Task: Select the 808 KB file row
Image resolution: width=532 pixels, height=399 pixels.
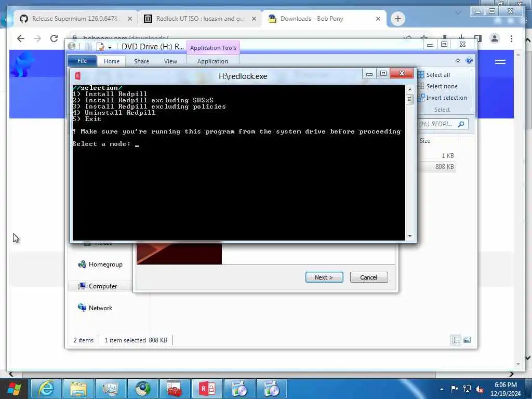Action: coord(436,167)
